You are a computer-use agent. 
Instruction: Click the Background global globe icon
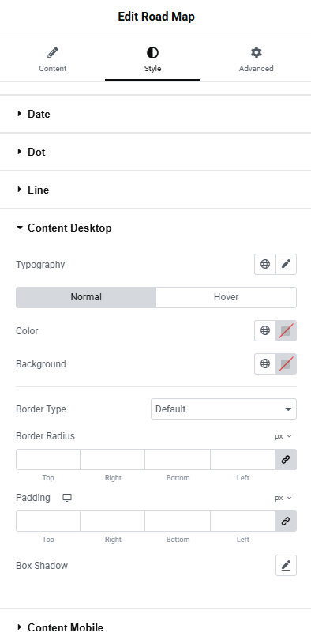click(265, 364)
